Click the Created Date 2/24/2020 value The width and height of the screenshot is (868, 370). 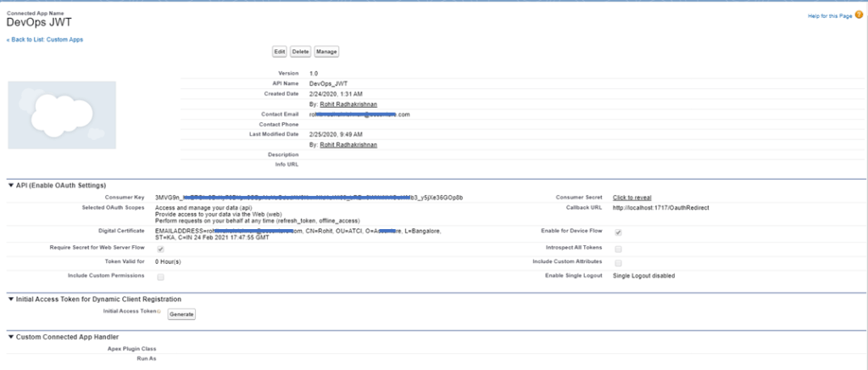click(336, 94)
